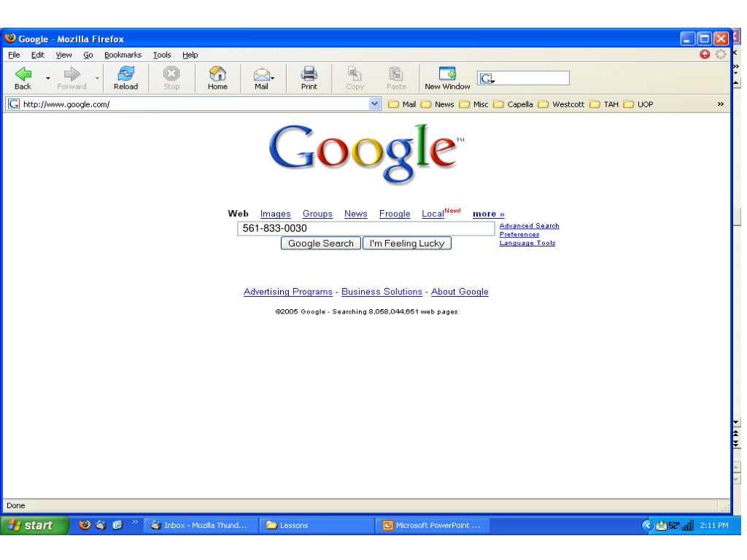747x560 pixels.
Task: Open the Misc bookmarks folder
Action: (474, 104)
